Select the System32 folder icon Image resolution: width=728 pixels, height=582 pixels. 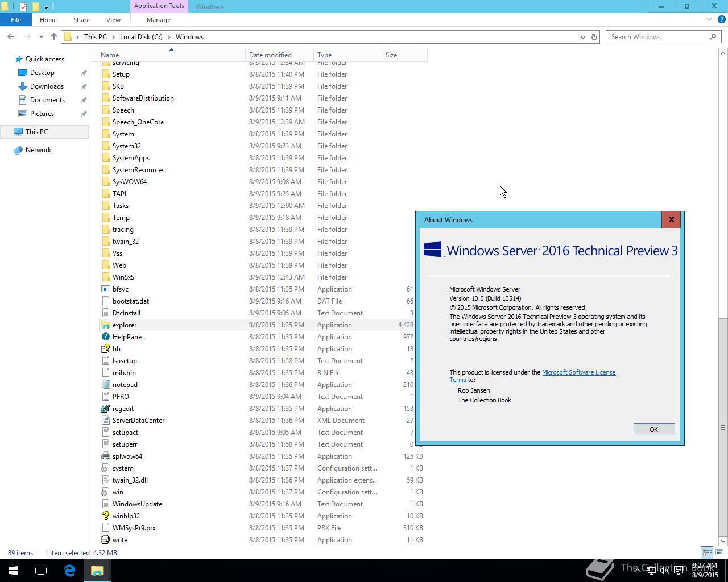105,146
